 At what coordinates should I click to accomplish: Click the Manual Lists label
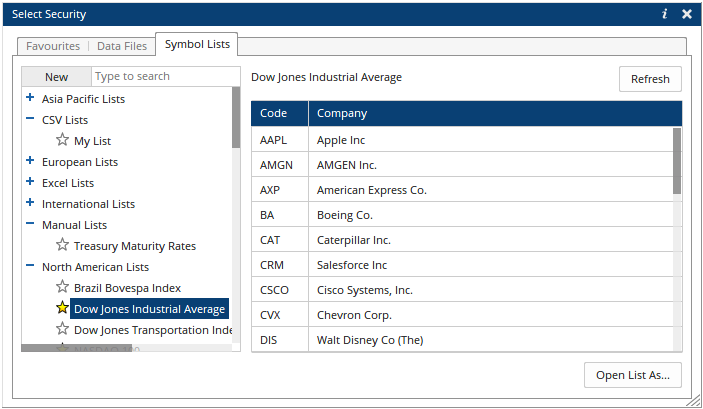pyautogui.click(x=74, y=225)
